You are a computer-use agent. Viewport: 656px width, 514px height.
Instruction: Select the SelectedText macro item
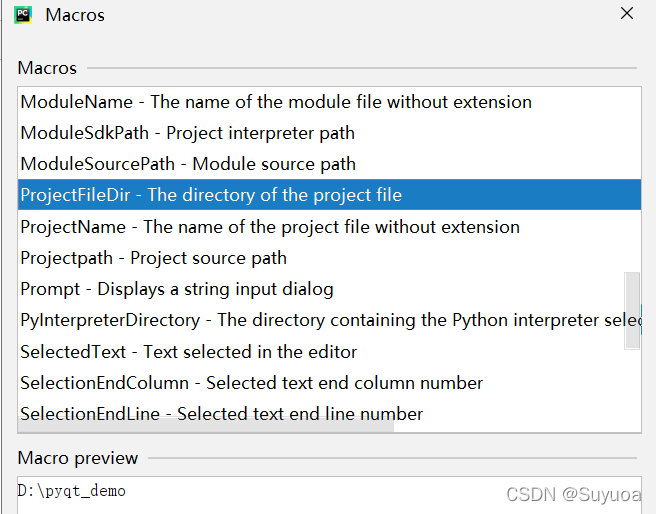tap(188, 352)
